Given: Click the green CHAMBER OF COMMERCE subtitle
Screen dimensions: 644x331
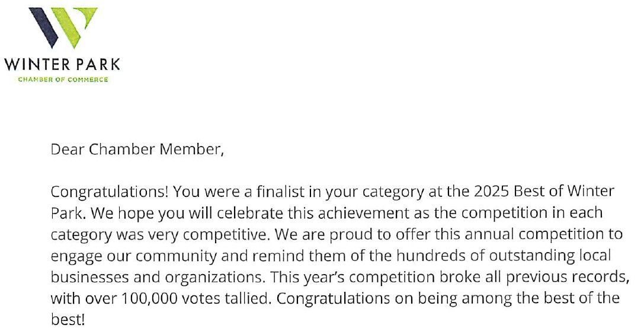Looking at the screenshot, I should click(62, 80).
